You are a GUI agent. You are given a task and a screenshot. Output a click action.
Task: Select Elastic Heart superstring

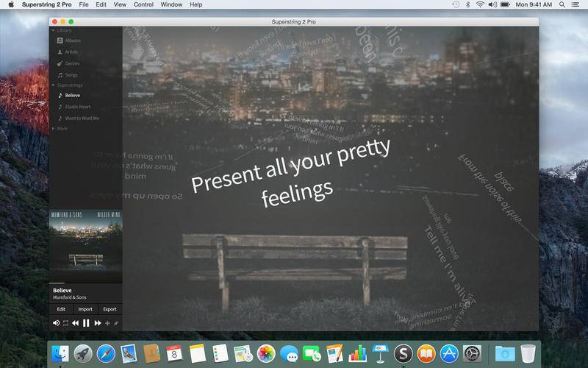tap(74, 107)
